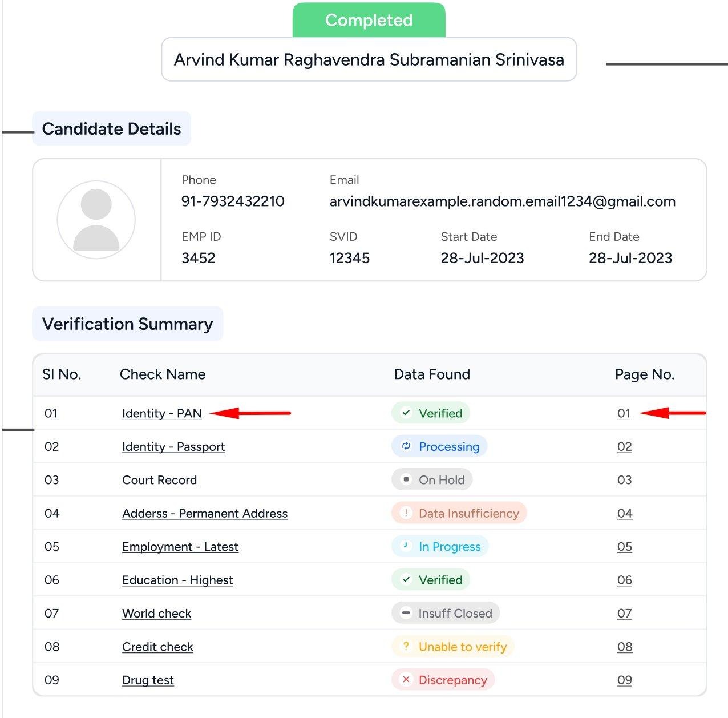Viewport: 728px width, 718px height.
Task: Click the Unable to verify question icon
Action: click(x=406, y=646)
